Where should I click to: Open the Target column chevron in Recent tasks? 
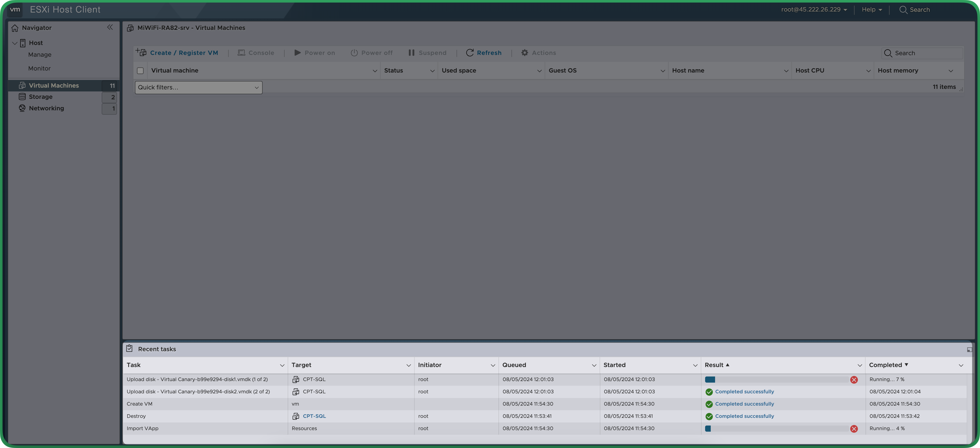tap(408, 366)
